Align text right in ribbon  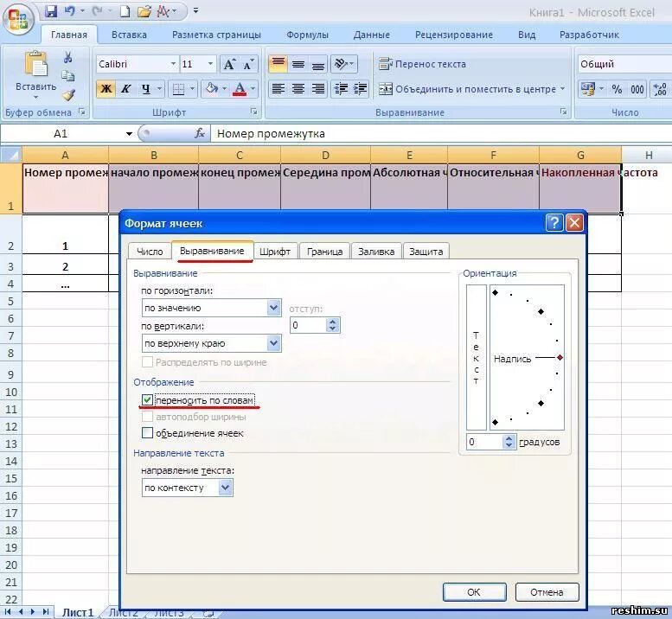click(x=318, y=89)
